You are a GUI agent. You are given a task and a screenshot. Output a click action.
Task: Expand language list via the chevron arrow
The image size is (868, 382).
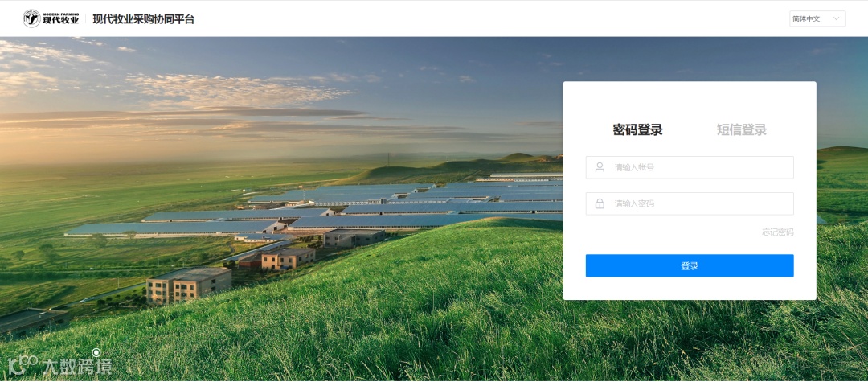pos(837,18)
